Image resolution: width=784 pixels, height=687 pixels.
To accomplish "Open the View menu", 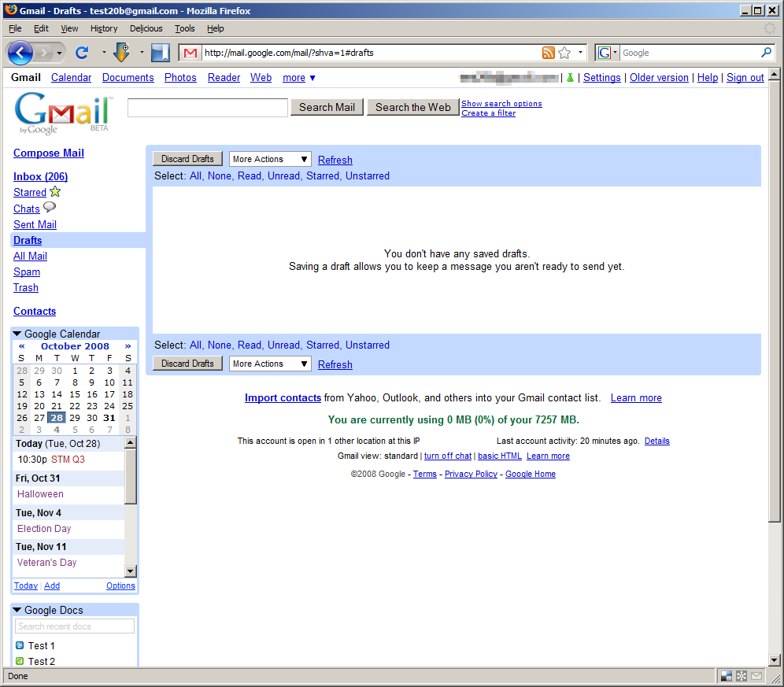I will coord(69,28).
